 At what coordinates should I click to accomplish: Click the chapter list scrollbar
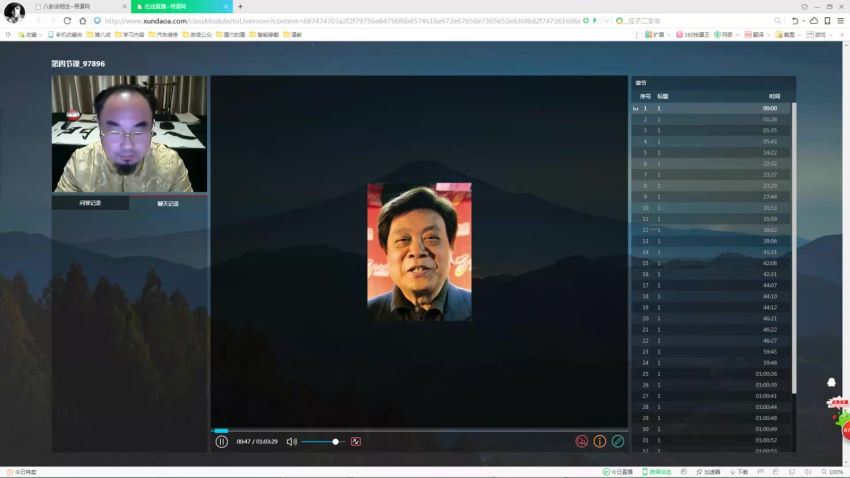point(794,248)
